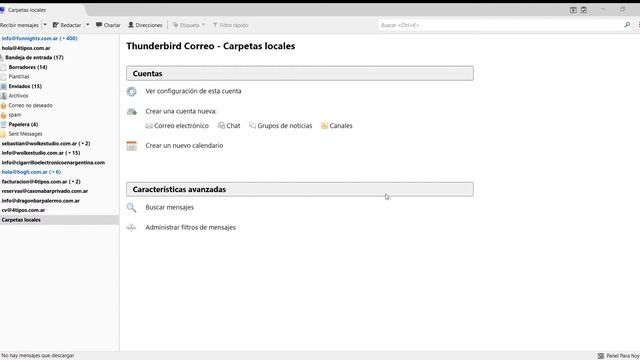Image resolution: width=640 pixels, height=360 pixels.
Task: Select account facturacion@4tipos.com.ar
Action: click(41, 181)
